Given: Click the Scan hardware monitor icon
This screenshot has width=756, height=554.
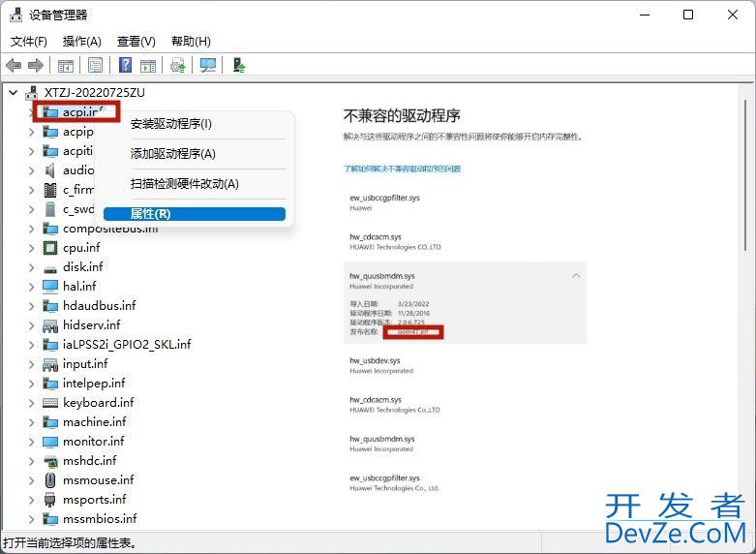Looking at the screenshot, I should (x=208, y=65).
